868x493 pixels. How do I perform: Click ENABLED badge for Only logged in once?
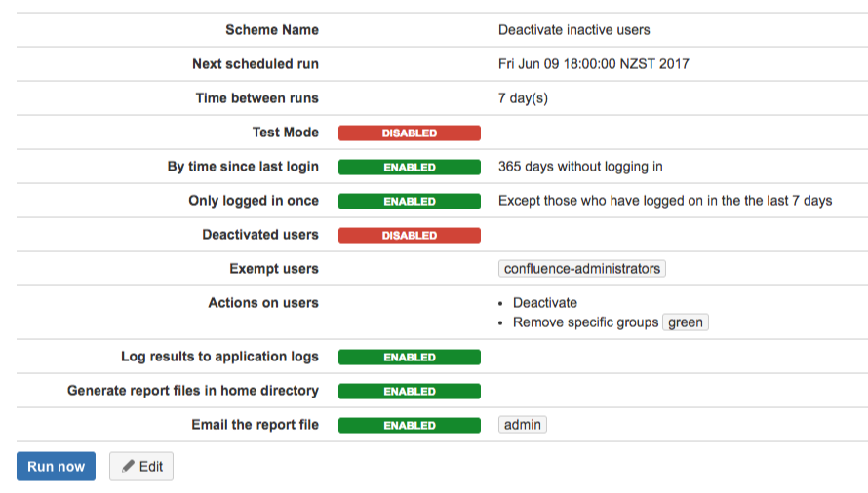coord(410,202)
